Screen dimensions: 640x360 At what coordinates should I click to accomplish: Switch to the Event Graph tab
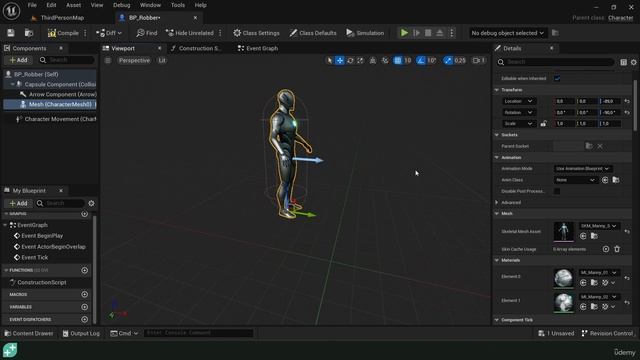point(258,48)
